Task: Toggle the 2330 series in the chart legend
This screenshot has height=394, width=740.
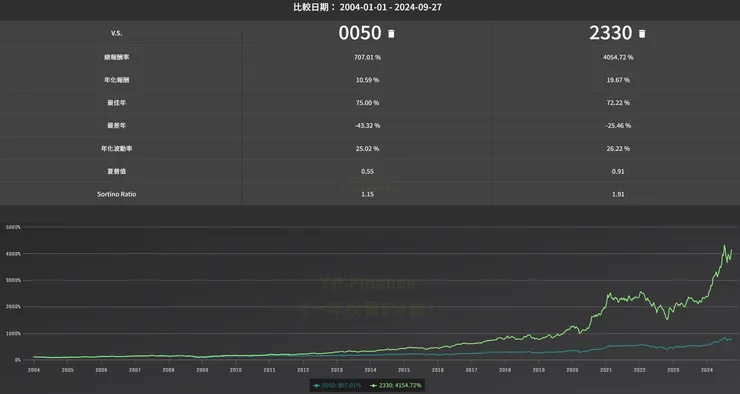Action: [395, 386]
